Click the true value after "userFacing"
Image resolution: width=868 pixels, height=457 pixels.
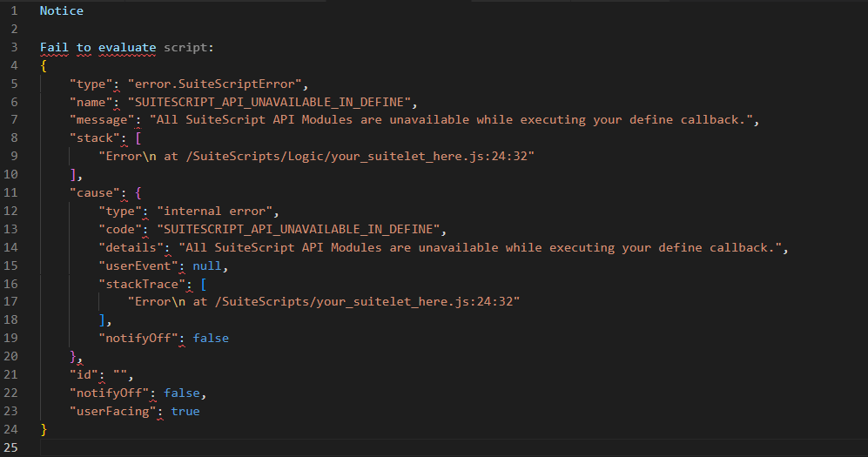[185, 411]
